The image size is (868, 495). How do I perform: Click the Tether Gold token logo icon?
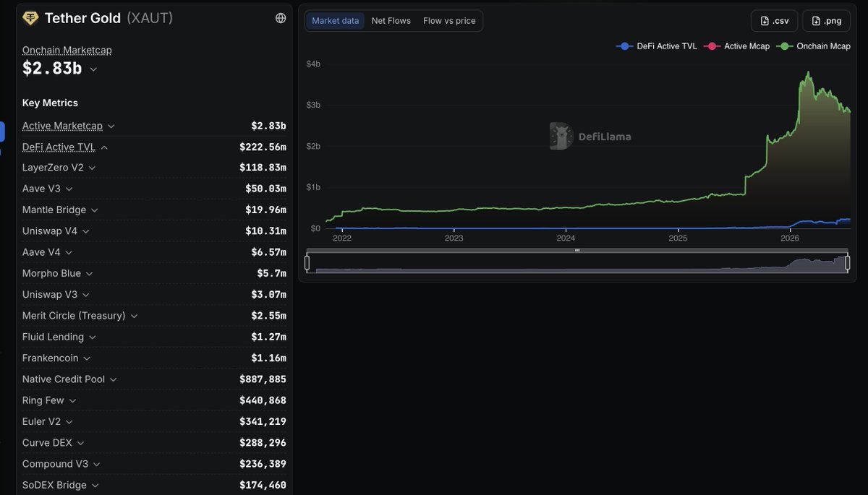[x=30, y=18]
